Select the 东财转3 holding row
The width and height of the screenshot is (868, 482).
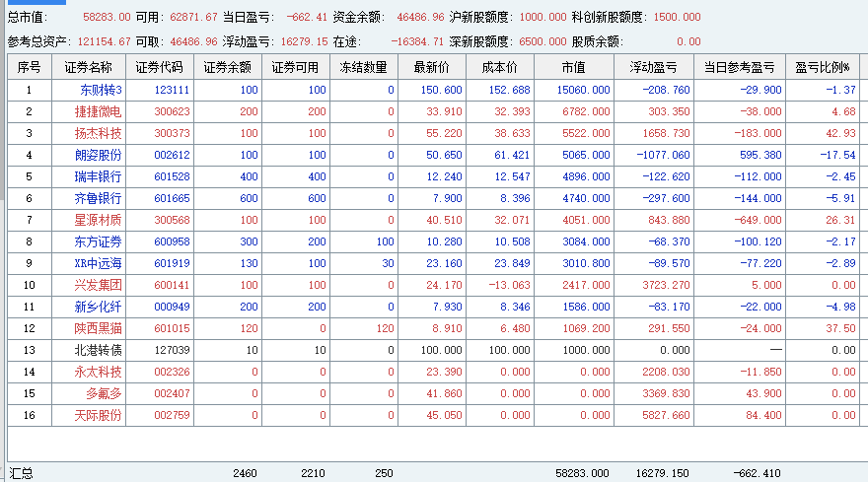tap(433, 90)
